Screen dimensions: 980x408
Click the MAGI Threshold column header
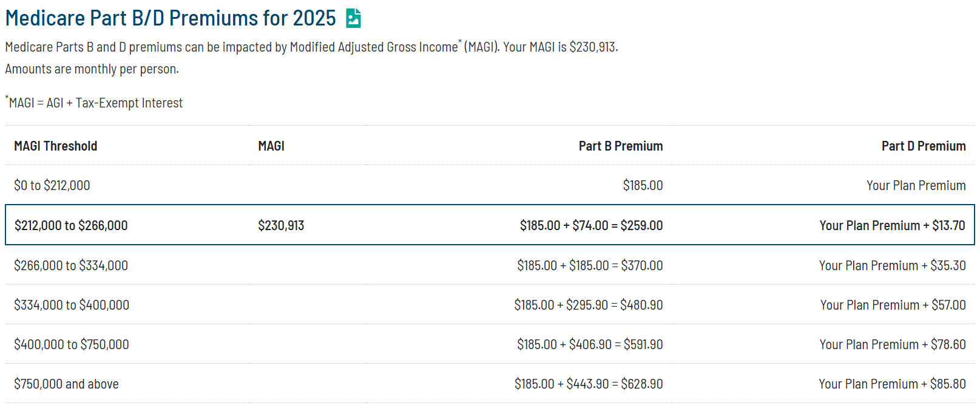[56, 146]
